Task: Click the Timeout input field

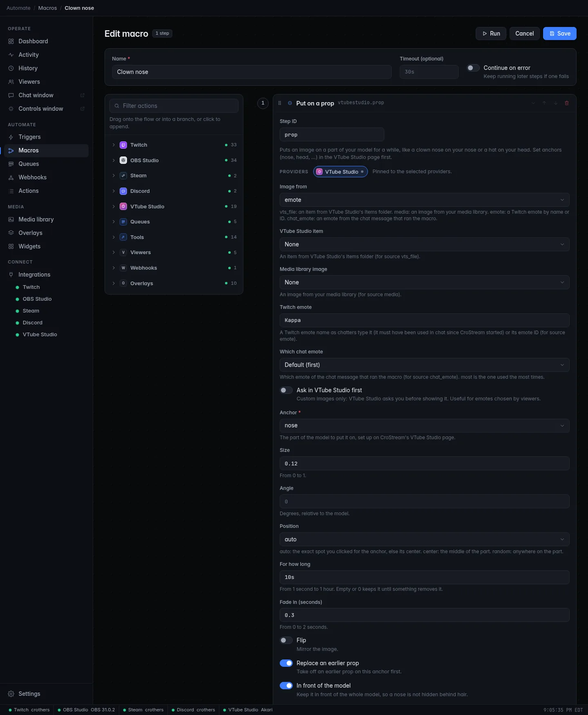Action: pos(429,72)
